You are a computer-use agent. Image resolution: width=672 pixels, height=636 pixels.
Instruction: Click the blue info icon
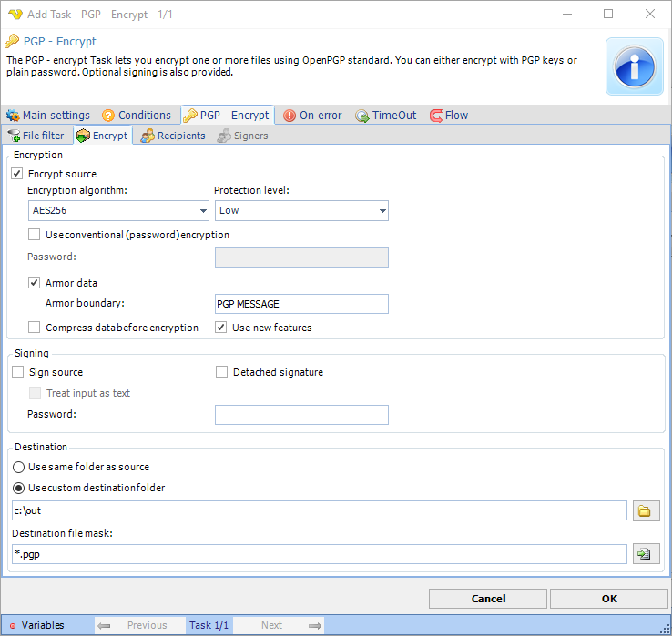click(635, 66)
